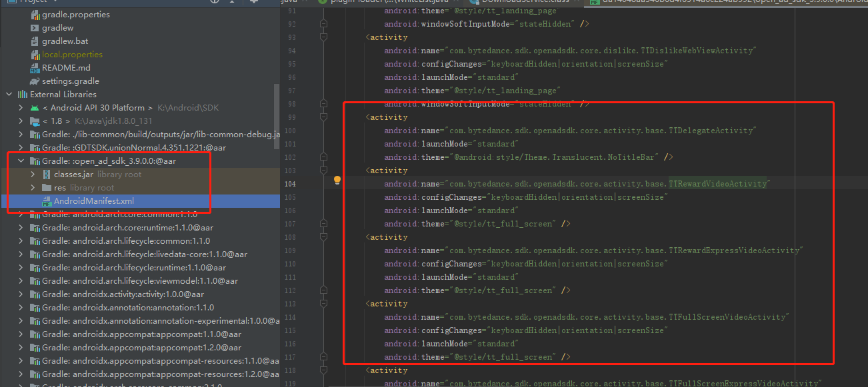
Task: Click the gradlew script file icon
Action: [x=35, y=28]
